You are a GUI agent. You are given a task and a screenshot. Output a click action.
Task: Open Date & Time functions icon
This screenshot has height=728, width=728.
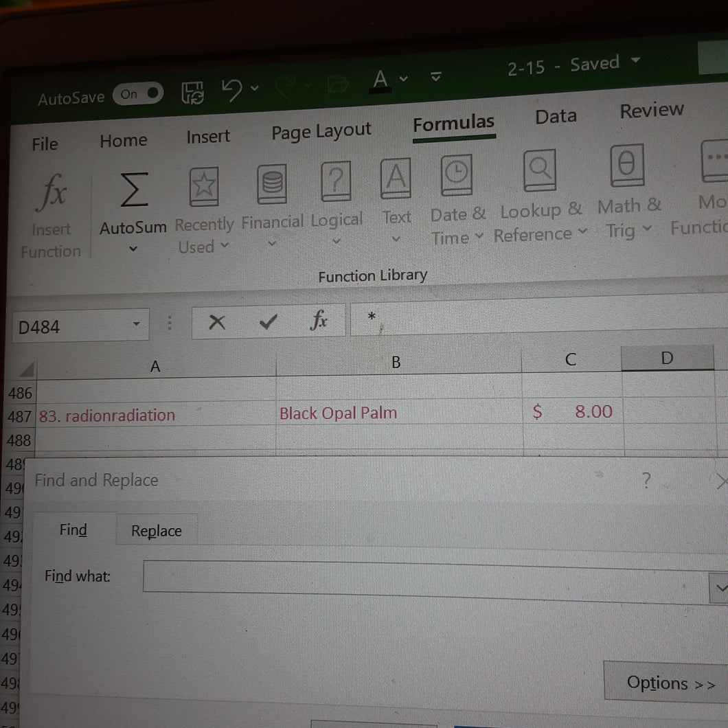[x=457, y=174]
